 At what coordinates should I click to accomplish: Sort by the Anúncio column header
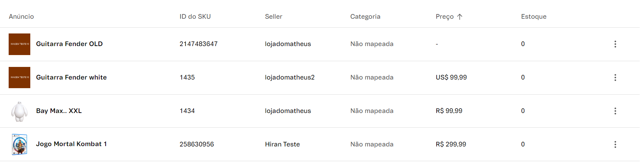coord(21,17)
